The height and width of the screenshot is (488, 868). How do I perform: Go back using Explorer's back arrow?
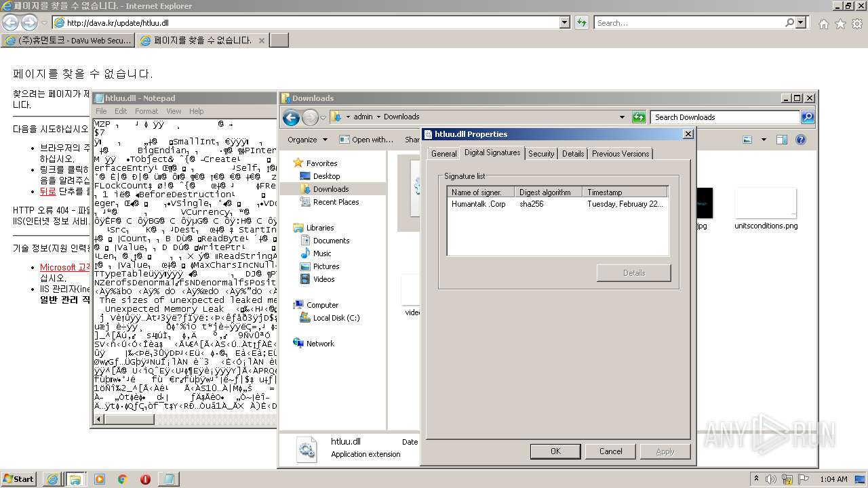coord(291,118)
